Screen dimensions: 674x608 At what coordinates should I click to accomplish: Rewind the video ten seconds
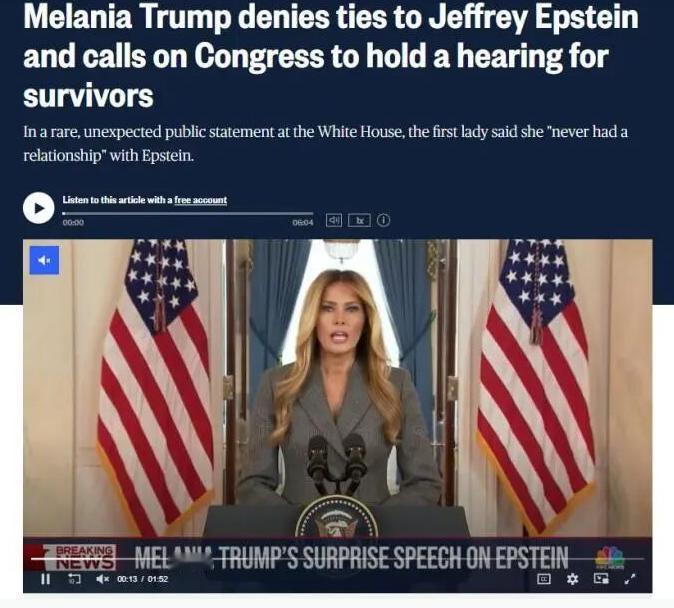tap(74, 579)
